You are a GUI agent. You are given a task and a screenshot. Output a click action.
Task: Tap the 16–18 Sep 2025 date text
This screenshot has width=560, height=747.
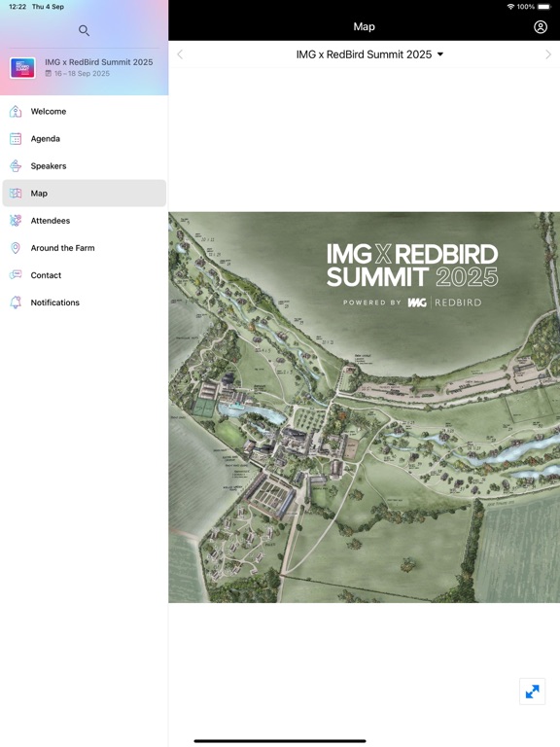(x=82, y=73)
